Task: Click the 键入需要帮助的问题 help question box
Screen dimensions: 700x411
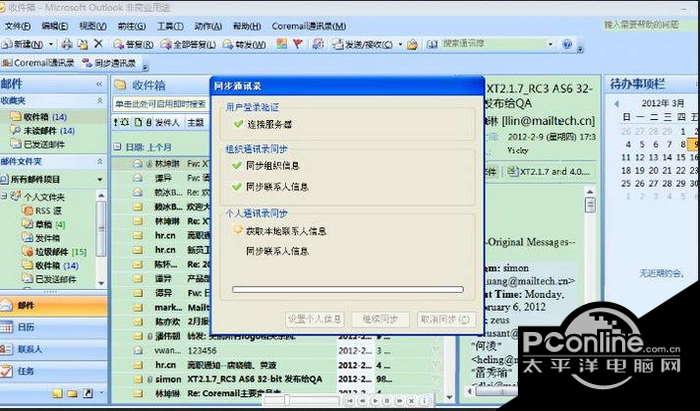Action: point(642,25)
